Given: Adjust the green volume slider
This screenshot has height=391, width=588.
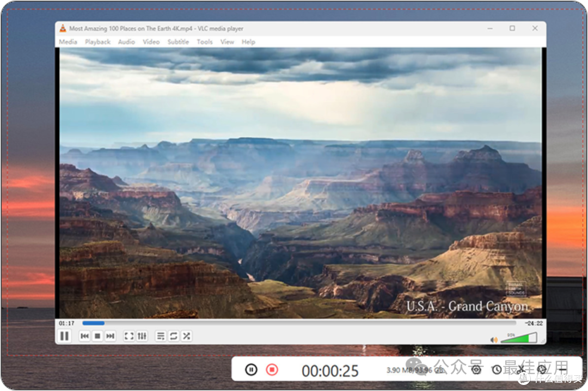Looking at the screenshot, I should coord(519,339).
